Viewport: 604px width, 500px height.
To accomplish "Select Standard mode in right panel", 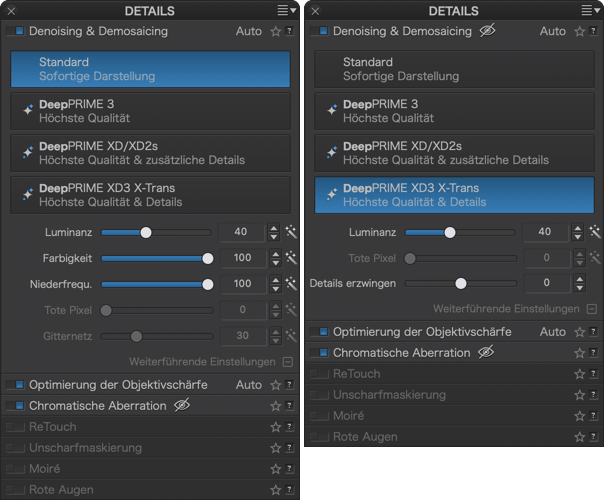I will [455, 69].
